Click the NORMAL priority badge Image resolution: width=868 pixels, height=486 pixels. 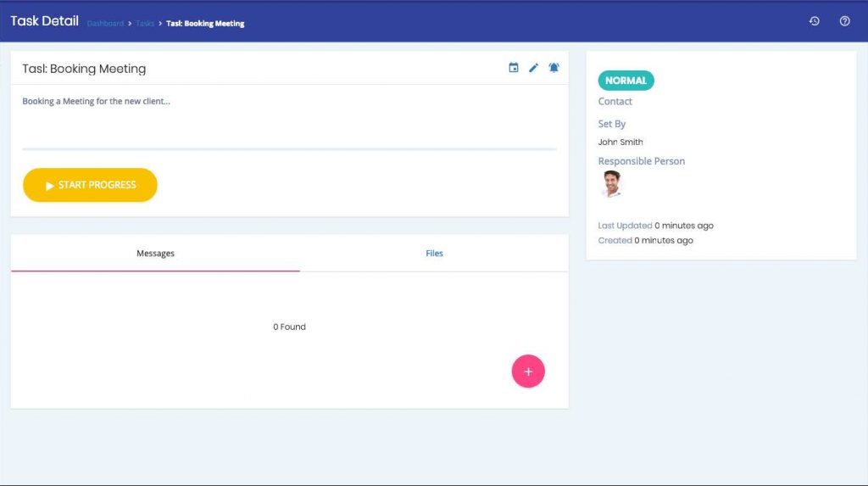pyautogui.click(x=626, y=81)
